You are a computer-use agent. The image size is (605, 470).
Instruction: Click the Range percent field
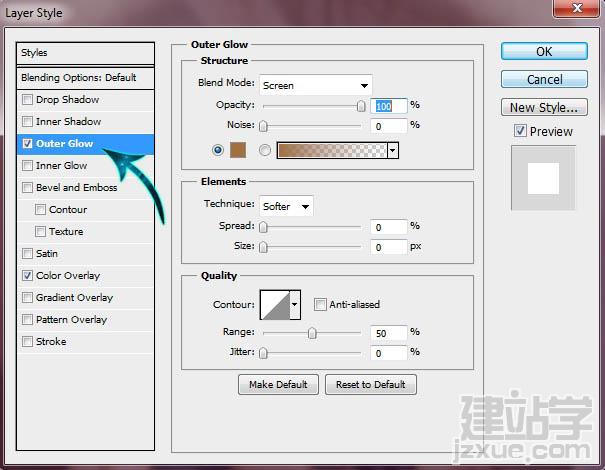click(389, 333)
